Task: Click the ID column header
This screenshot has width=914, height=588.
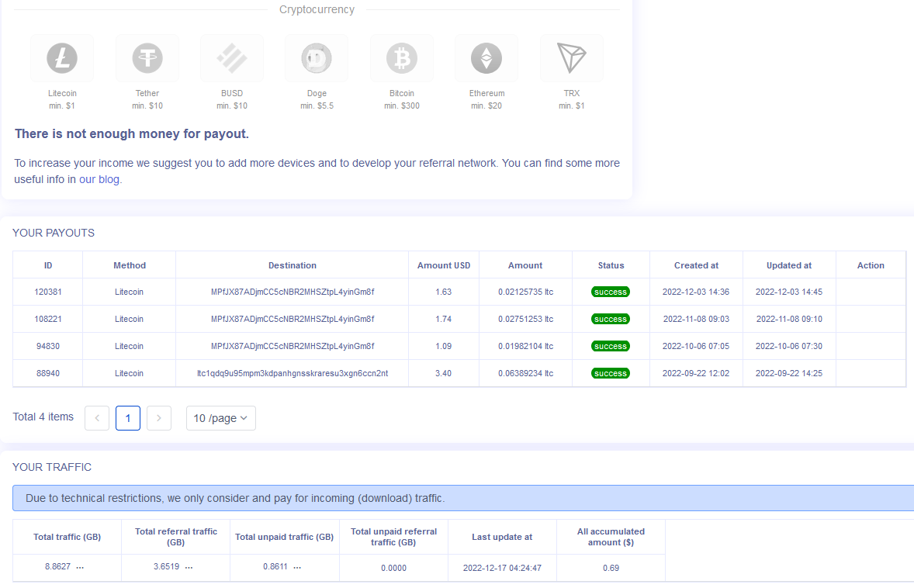Action: [48, 265]
